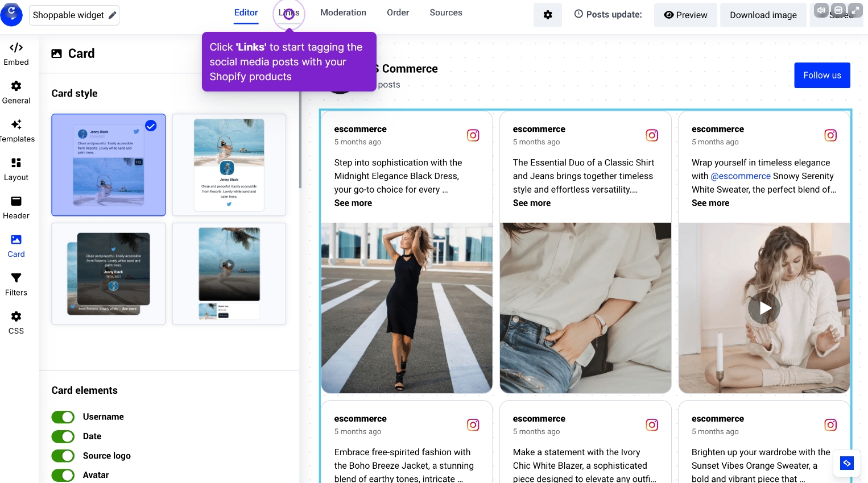The width and height of the screenshot is (868, 483).
Task: Open widget settings via the gear icon
Action: 547,14
